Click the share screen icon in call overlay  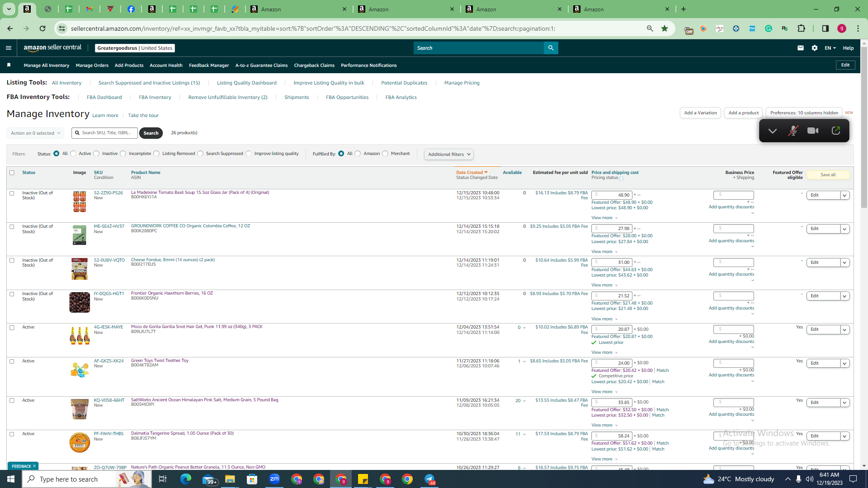click(835, 131)
